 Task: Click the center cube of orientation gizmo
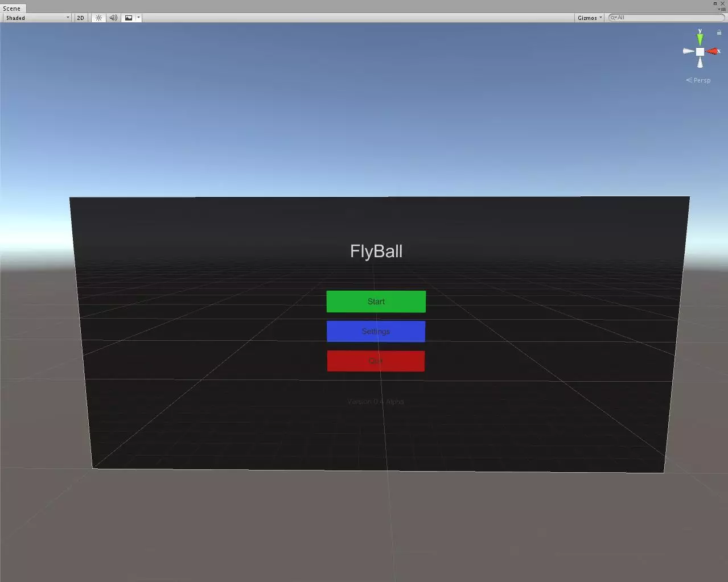tap(700, 51)
